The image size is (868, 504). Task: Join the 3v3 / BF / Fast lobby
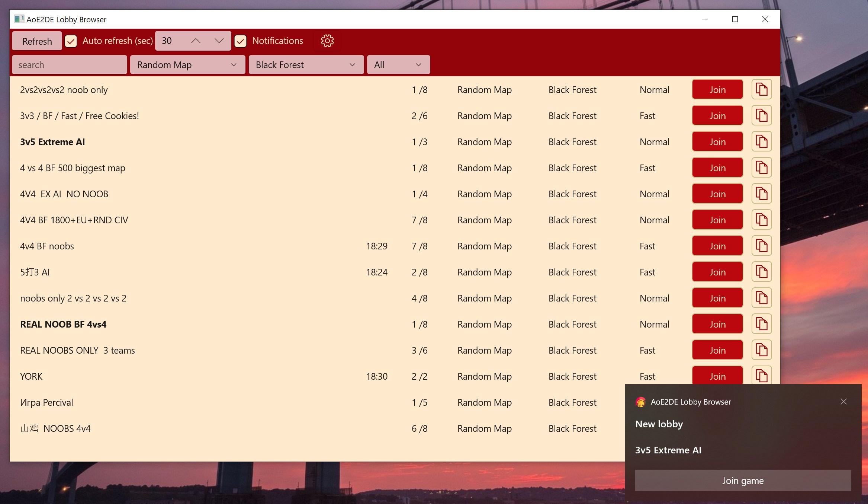point(717,115)
